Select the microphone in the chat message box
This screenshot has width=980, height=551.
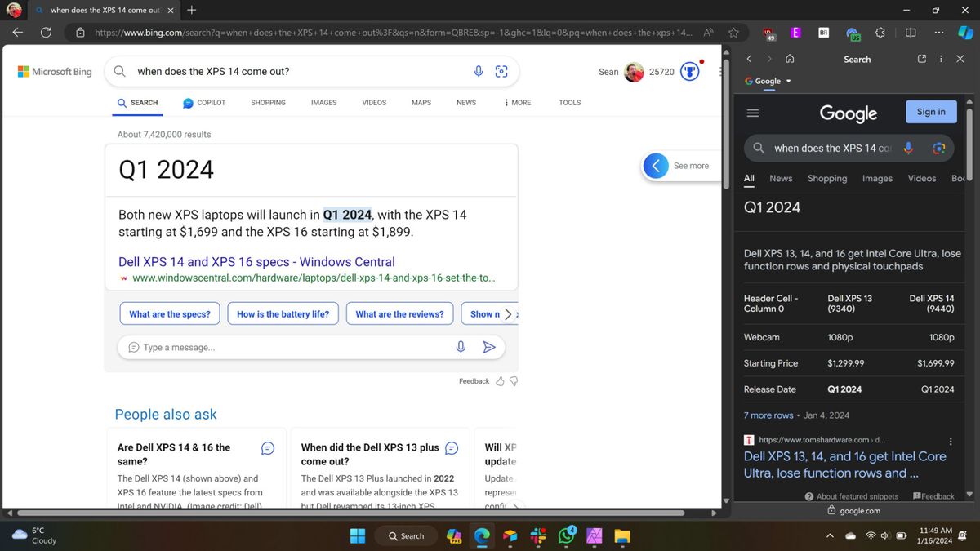click(x=461, y=346)
